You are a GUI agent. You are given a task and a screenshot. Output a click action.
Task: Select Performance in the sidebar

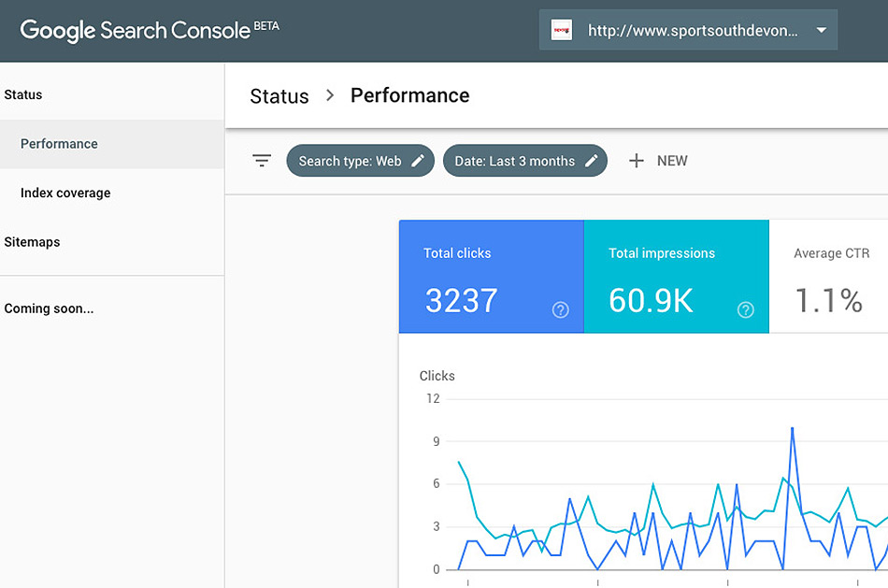tap(112, 144)
